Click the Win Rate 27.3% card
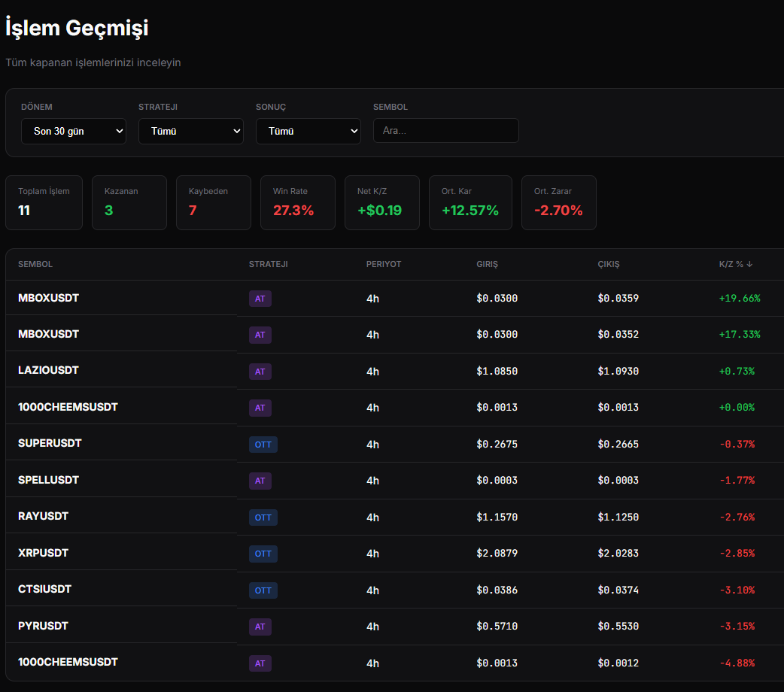 (x=298, y=202)
